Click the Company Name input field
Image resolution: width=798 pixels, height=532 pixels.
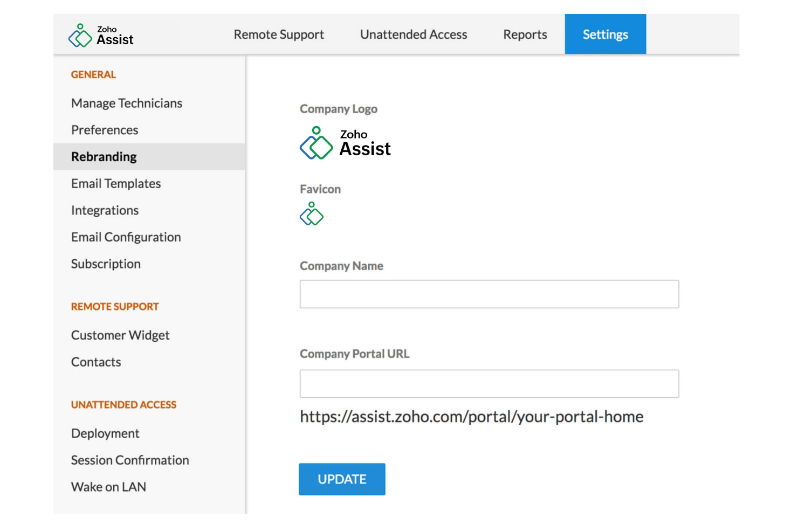(489, 294)
